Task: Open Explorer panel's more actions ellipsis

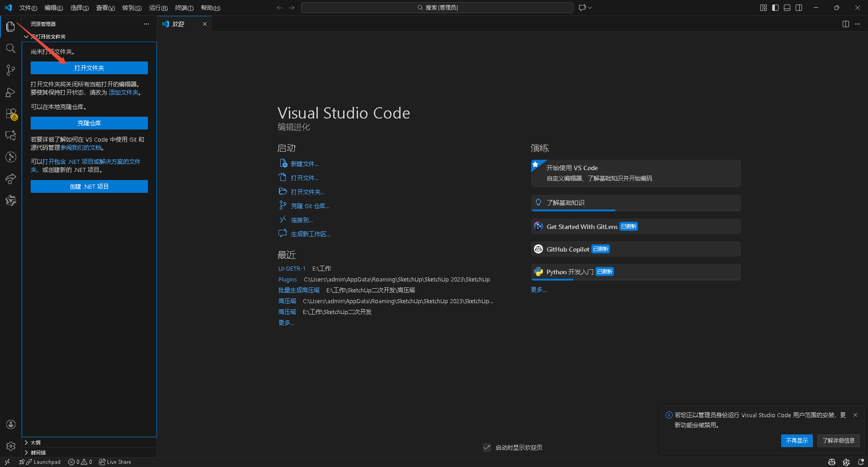Action: coord(146,24)
